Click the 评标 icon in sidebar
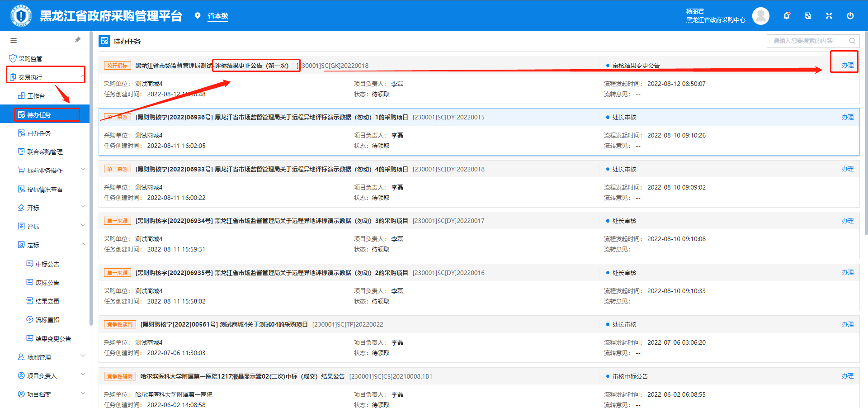868x408 pixels. 21,226
